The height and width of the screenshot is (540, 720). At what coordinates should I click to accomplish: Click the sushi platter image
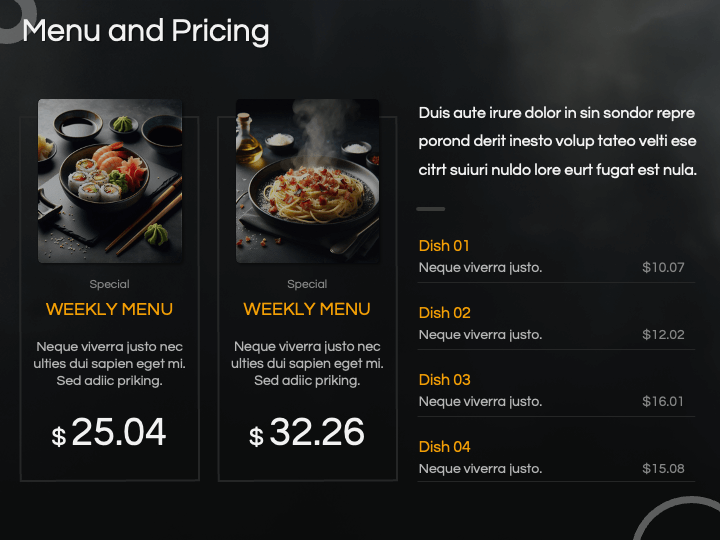110,181
